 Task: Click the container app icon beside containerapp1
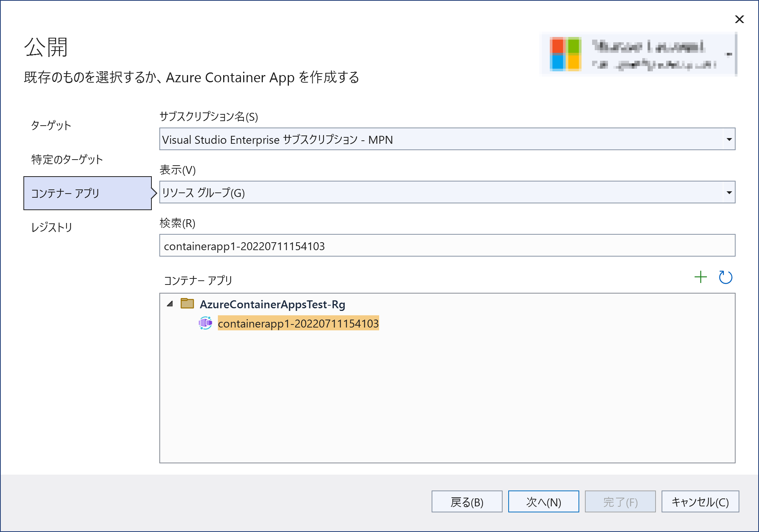[x=205, y=323]
